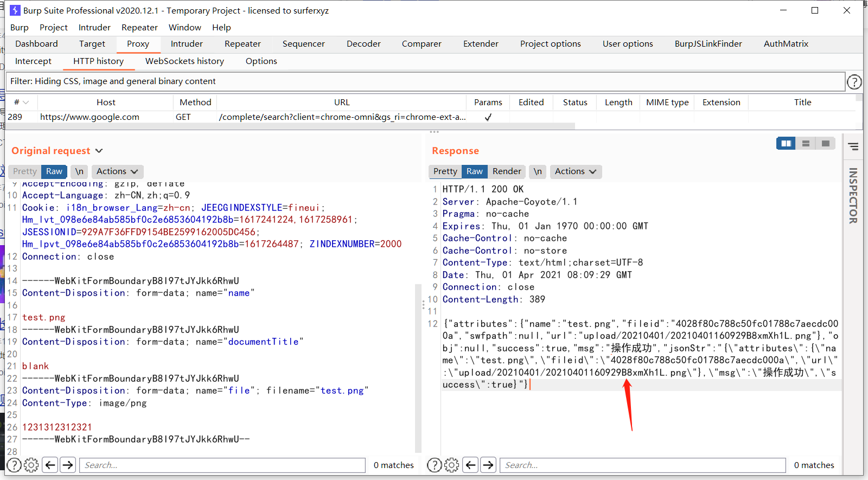Select stacked vertical layout icon
The image size is (868, 480).
pyautogui.click(x=806, y=143)
